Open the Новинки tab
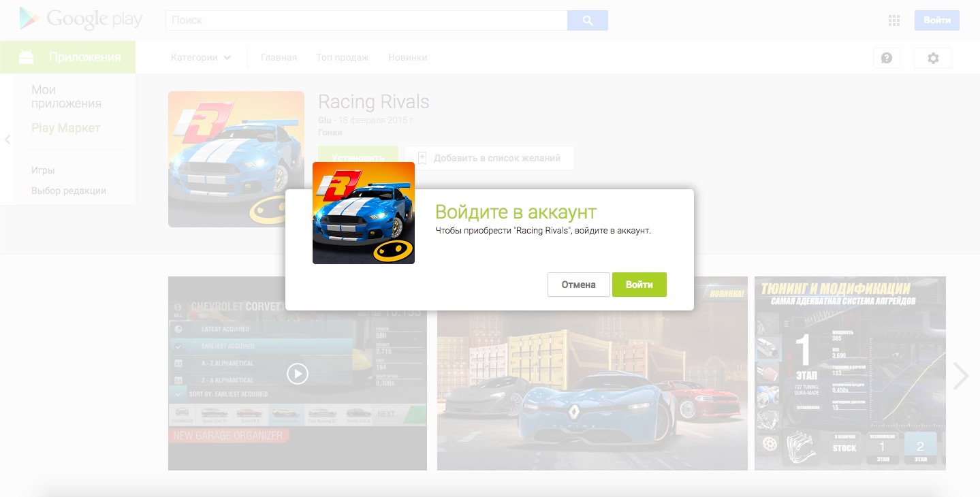 point(408,58)
